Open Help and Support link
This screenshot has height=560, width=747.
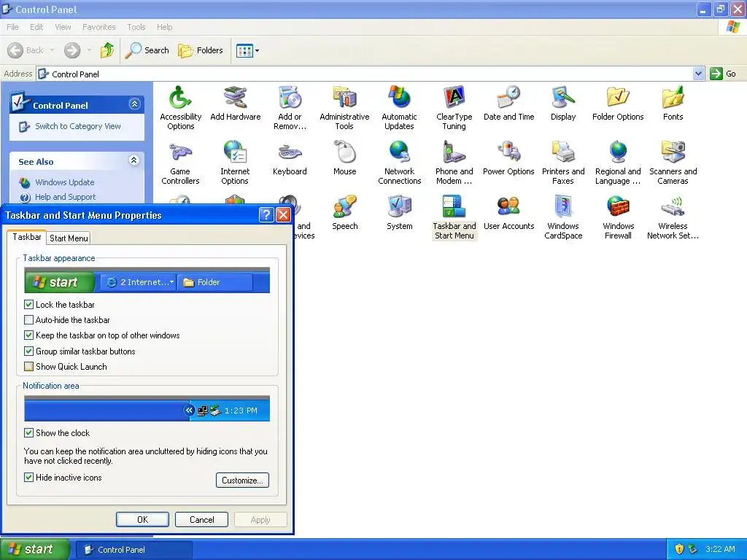(65, 197)
